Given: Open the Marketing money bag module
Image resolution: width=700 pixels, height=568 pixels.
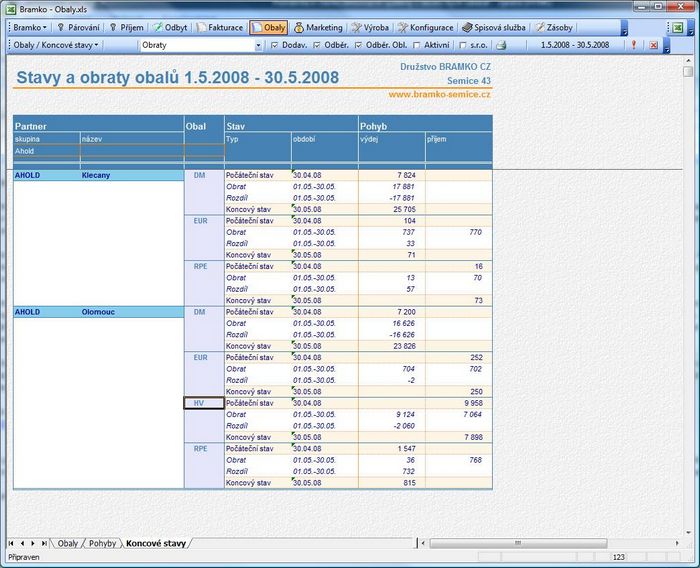Looking at the screenshot, I should pyautogui.click(x=318, y=28).
